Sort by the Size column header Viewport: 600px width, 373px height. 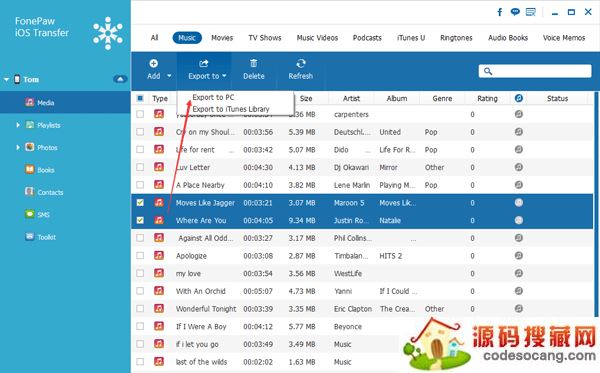point(306,98)
